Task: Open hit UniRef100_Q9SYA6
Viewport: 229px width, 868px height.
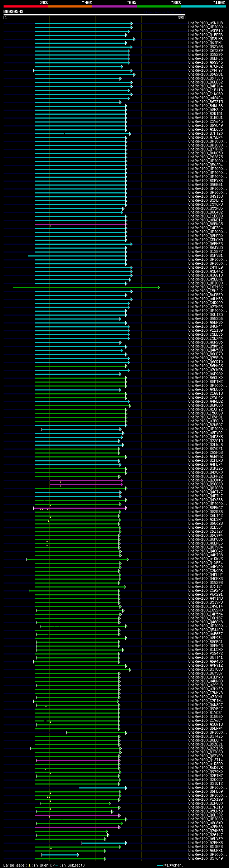Action: pos(205,47)
